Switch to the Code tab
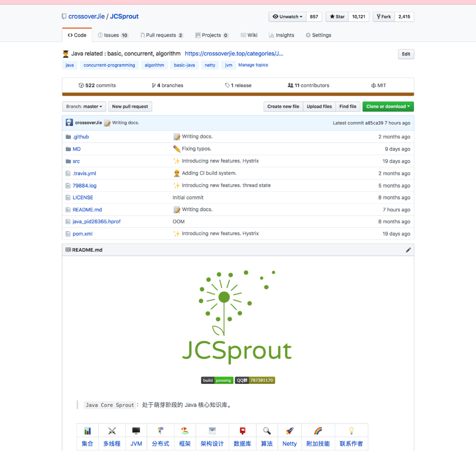 tap(77, 35)
